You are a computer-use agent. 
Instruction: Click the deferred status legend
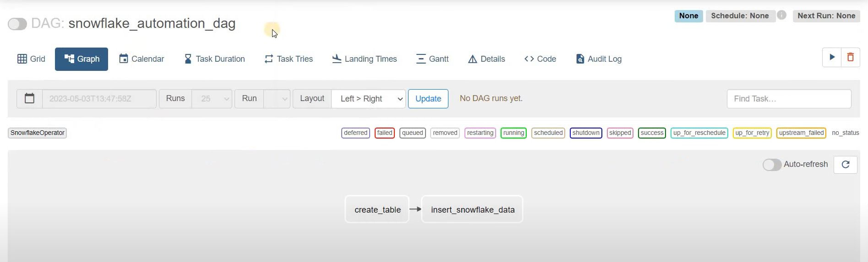click(x=355, y=133)
